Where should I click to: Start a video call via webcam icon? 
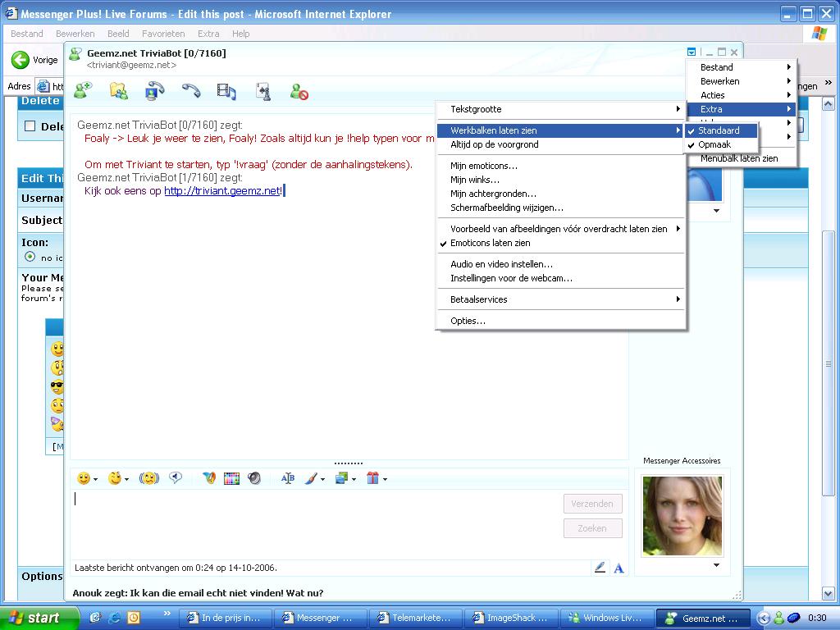155,91
